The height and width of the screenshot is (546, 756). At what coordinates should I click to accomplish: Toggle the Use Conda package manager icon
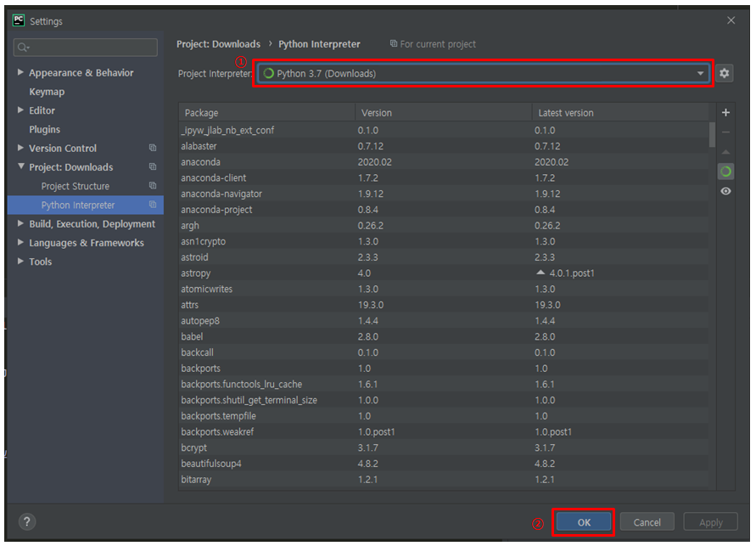click(x=725, y=172)
